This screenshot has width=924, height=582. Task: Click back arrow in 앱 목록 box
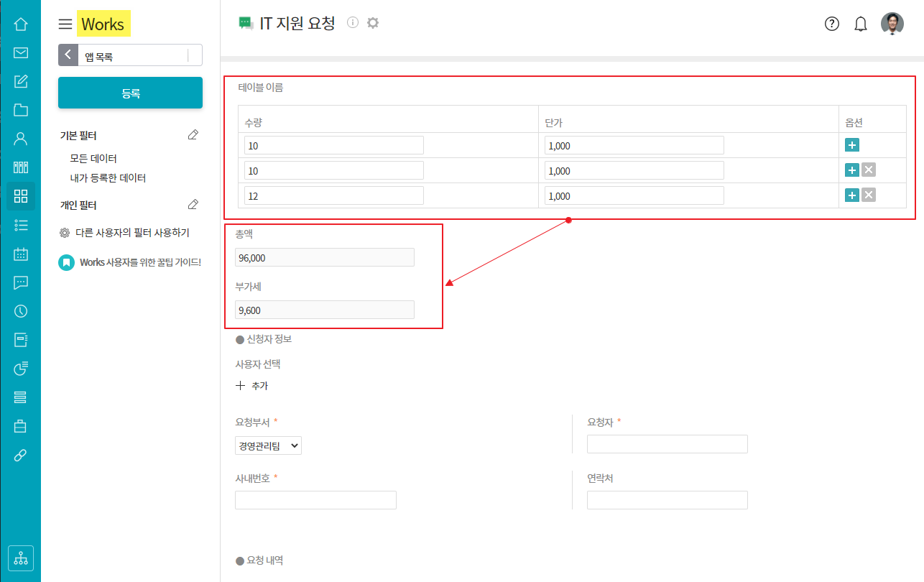coord(68,55)
